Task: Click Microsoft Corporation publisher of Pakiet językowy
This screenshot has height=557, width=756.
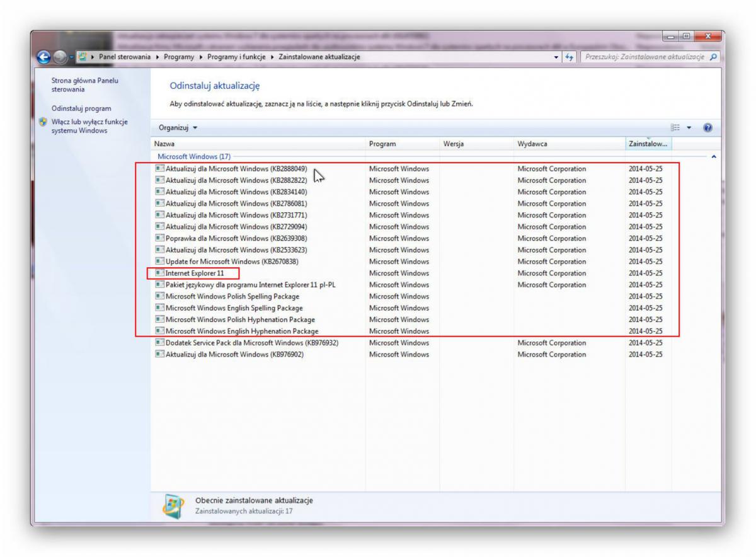Action: coord(551,285)
